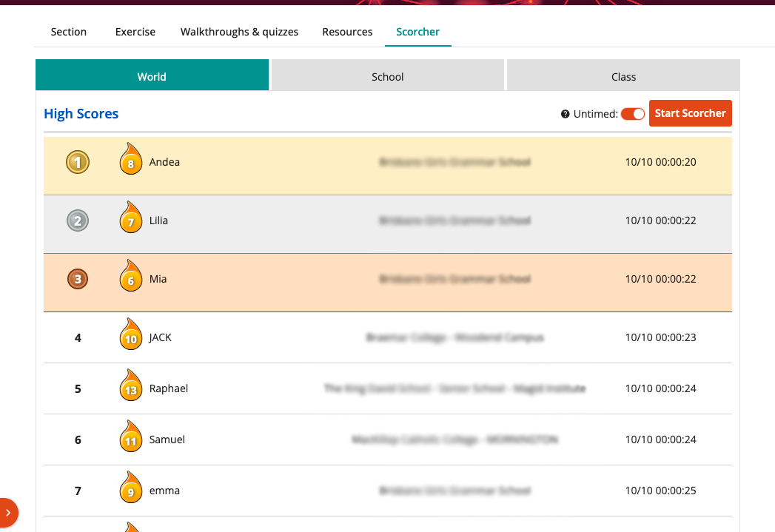Screen dimensions: 775x532
Task: Click rank number 4
Action: [x=78, y=338]
